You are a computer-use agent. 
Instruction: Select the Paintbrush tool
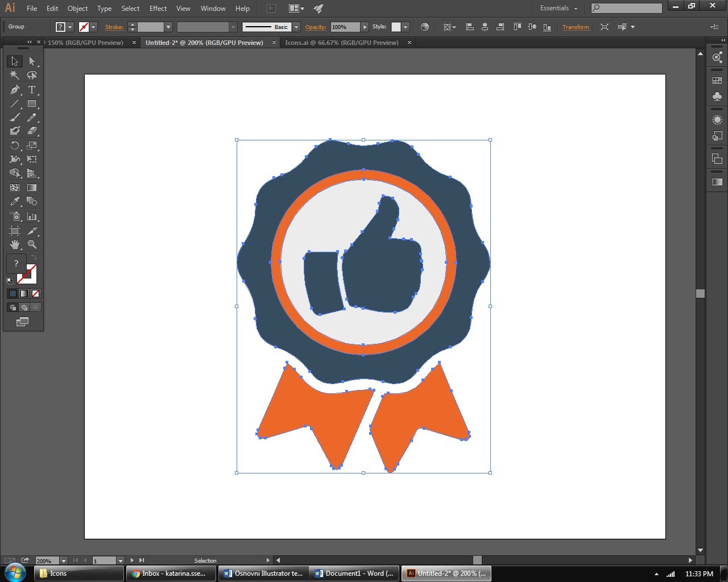15,118
